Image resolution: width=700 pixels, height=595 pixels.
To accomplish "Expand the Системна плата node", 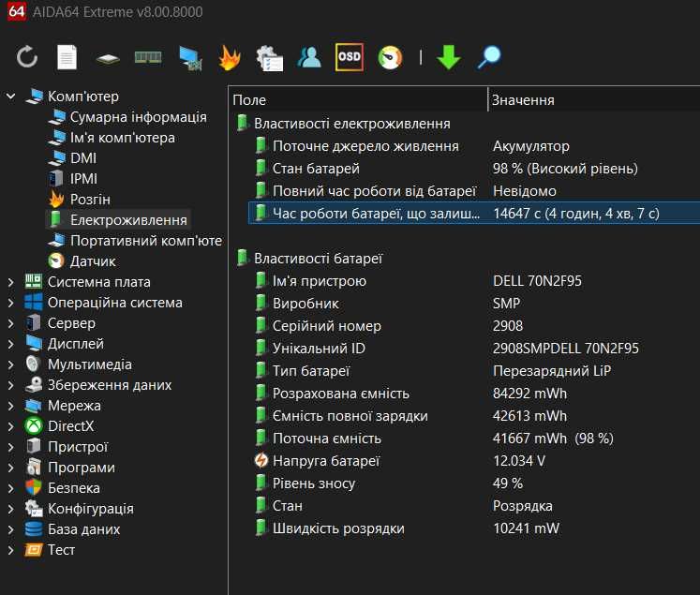I will [x=11, y=282].
